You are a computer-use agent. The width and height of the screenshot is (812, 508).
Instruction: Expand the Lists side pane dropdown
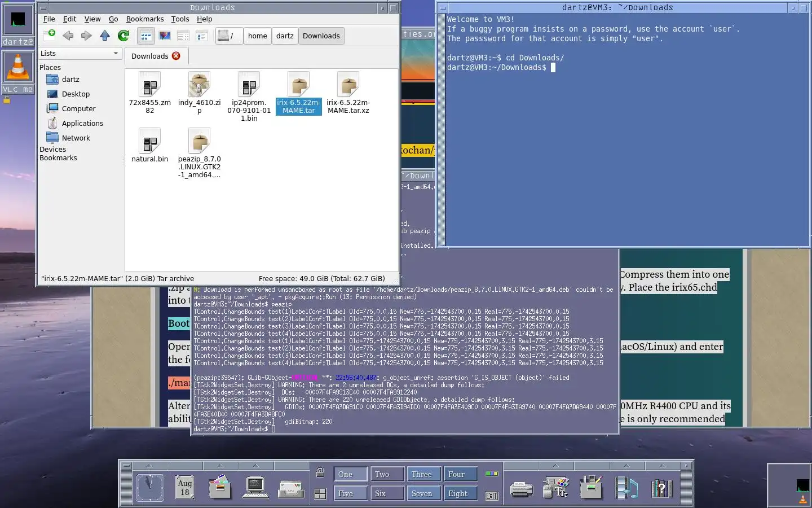tap(80, 53)
